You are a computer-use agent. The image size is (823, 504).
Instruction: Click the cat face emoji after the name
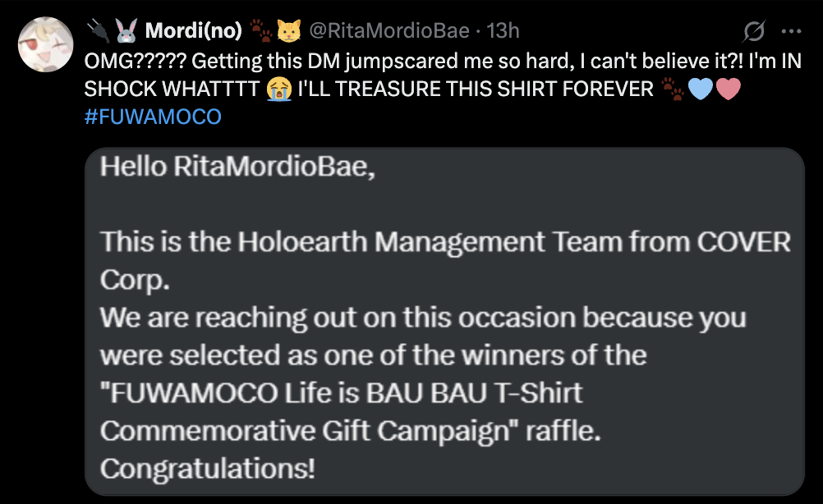click(x=288, y=31)
